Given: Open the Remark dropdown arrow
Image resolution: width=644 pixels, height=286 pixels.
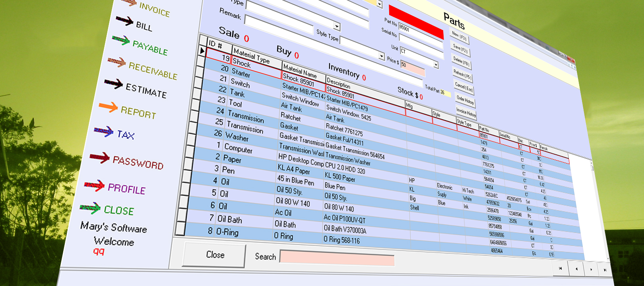Looking at the screenshot, I should point(337,27).
